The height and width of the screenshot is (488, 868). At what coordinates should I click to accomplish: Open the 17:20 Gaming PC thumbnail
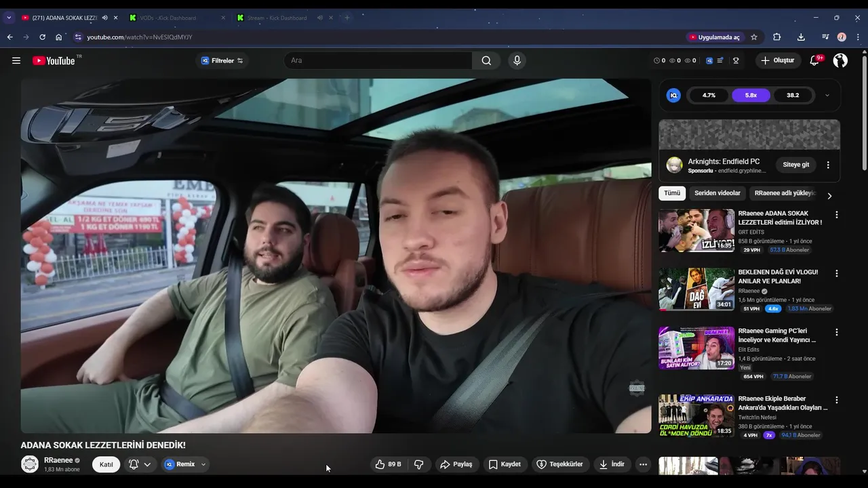[x=696, y=348]
